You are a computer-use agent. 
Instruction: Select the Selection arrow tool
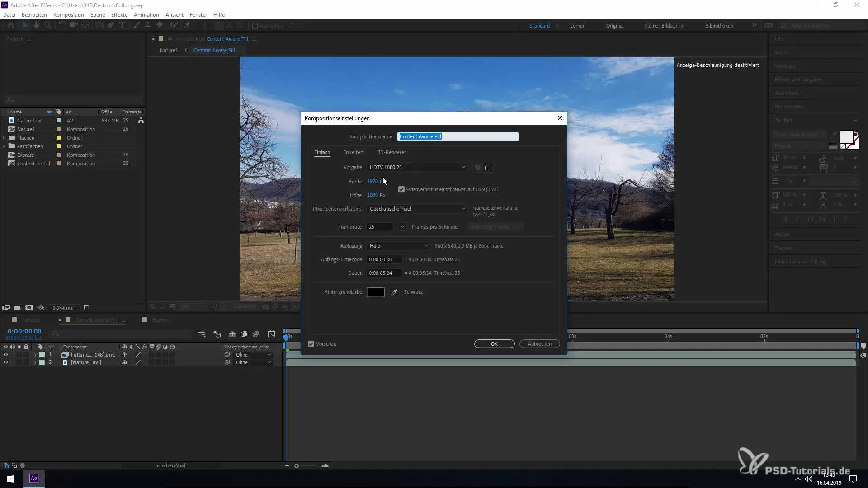[25, 26]
